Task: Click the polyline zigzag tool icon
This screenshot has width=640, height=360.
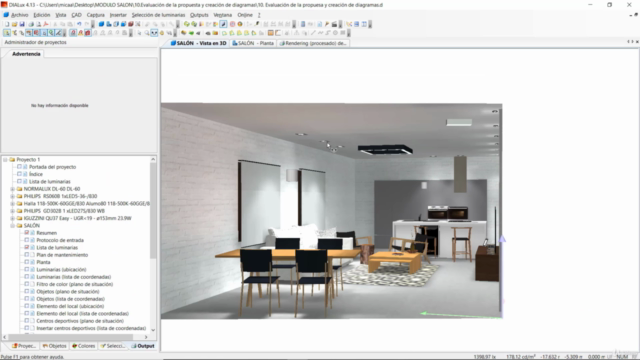Action: 320,33
